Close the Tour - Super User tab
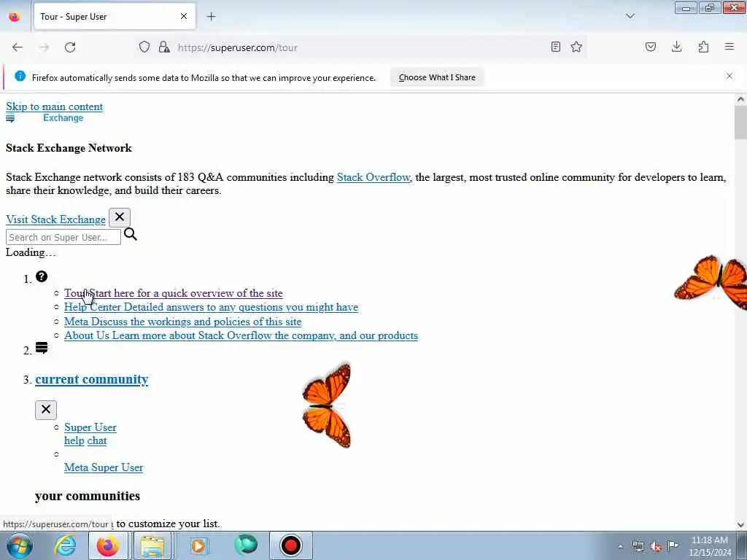Image resolution: width=747 pixels, height=560 pixels. tap(184, 16)
